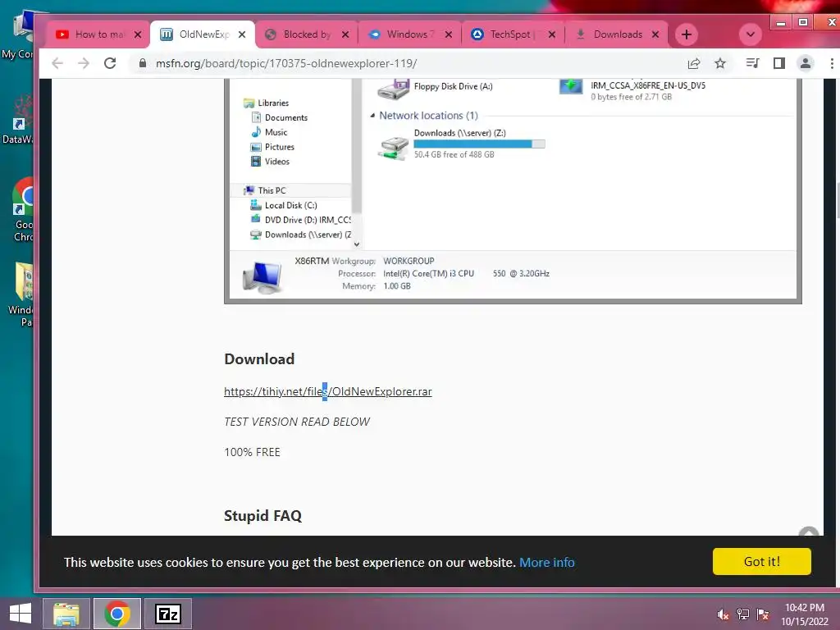Close the Windows 7 tab
Image resolution: width=840 pixels, height=630 pixels.
pyautogui.click(x=449, y=34)
